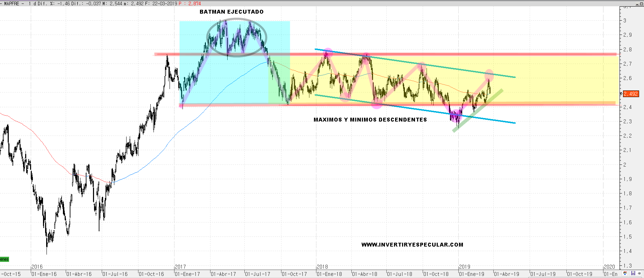Click the orange 2,492 current price label

(x=631, y=94)
